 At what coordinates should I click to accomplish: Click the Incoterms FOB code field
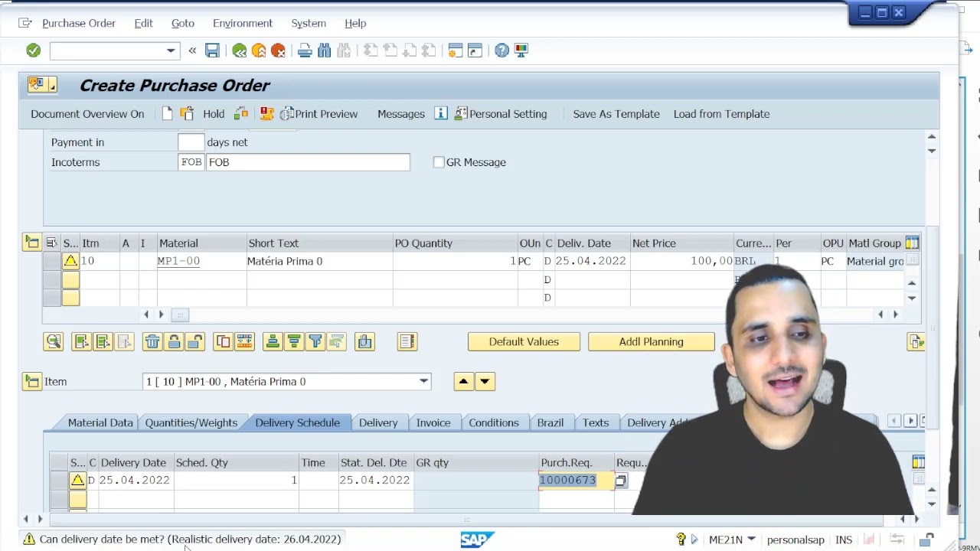coord(191,162)
